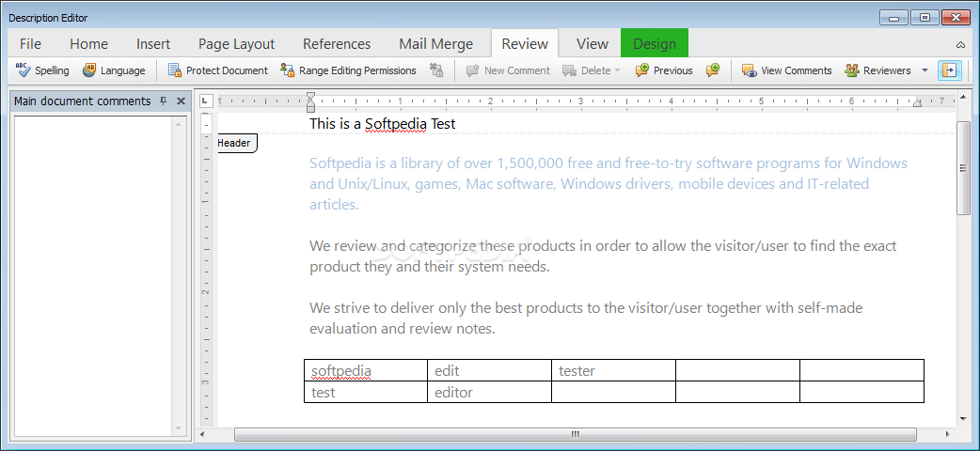Open the Page Layout tab
The height and width of the screenshot is (451, 980).
pos(236,44)
